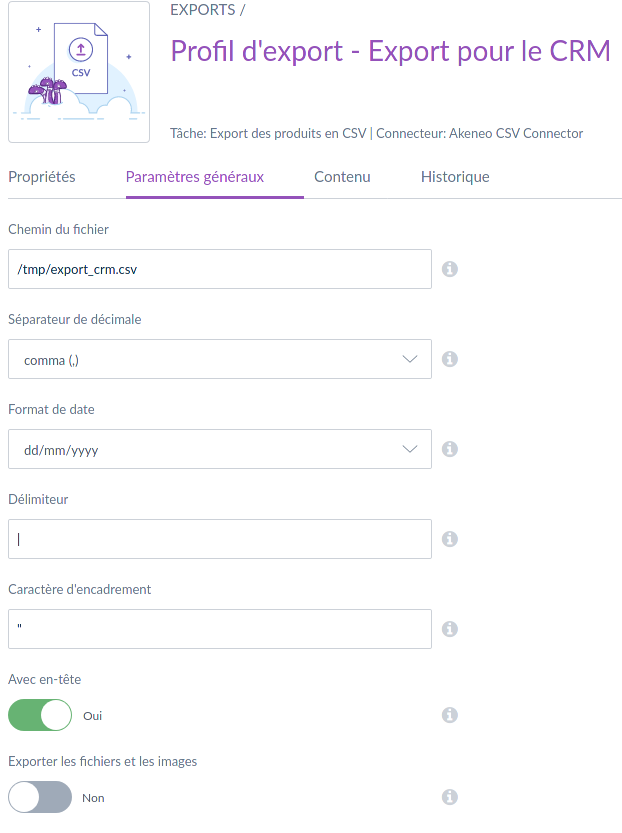Click the info icon for Format de date
622x833 pixels.
[x=450, y=449]
